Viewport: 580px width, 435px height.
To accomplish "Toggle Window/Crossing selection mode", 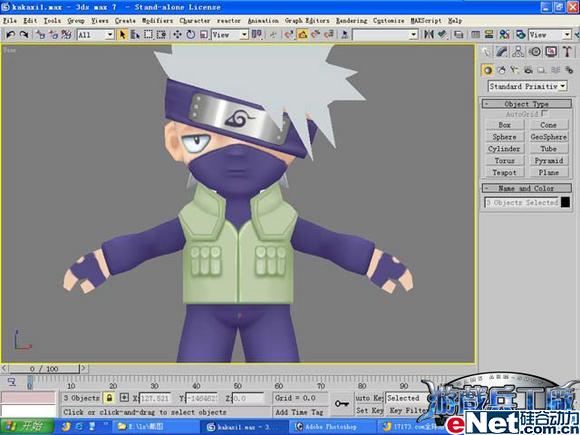I will pos(161,35).
